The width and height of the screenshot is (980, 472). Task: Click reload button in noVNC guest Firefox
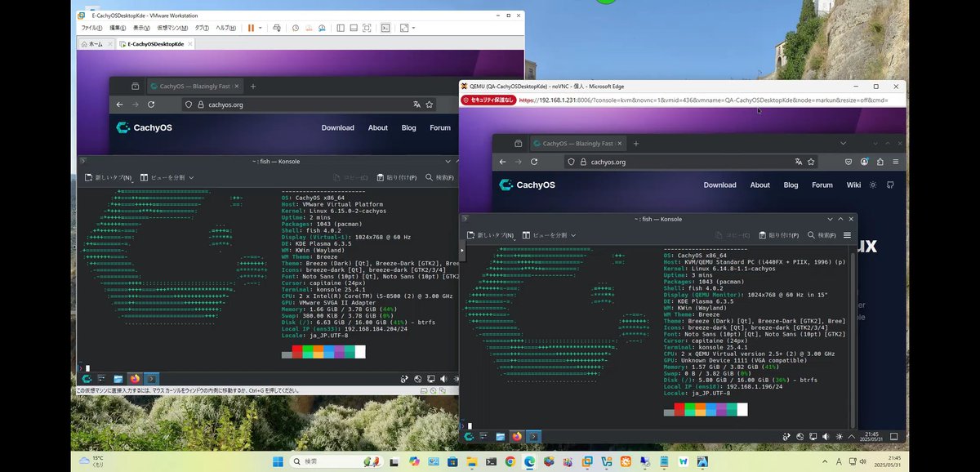coord(534,162)
